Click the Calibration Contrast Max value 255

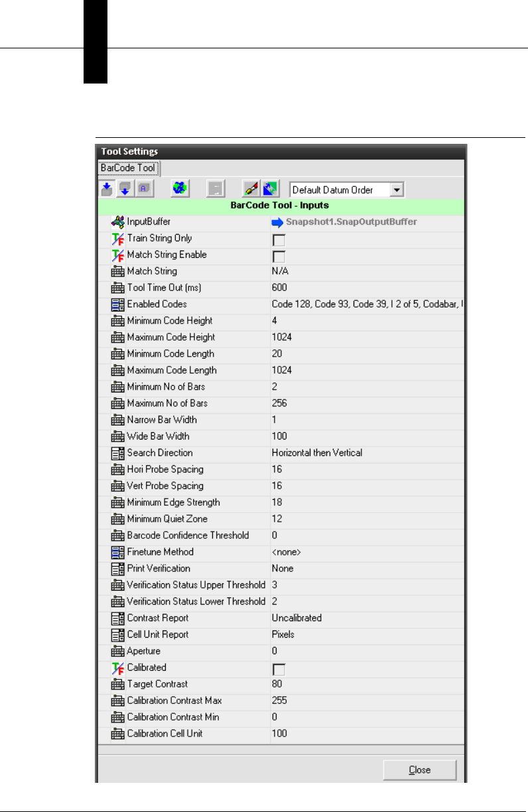(279, 701)
